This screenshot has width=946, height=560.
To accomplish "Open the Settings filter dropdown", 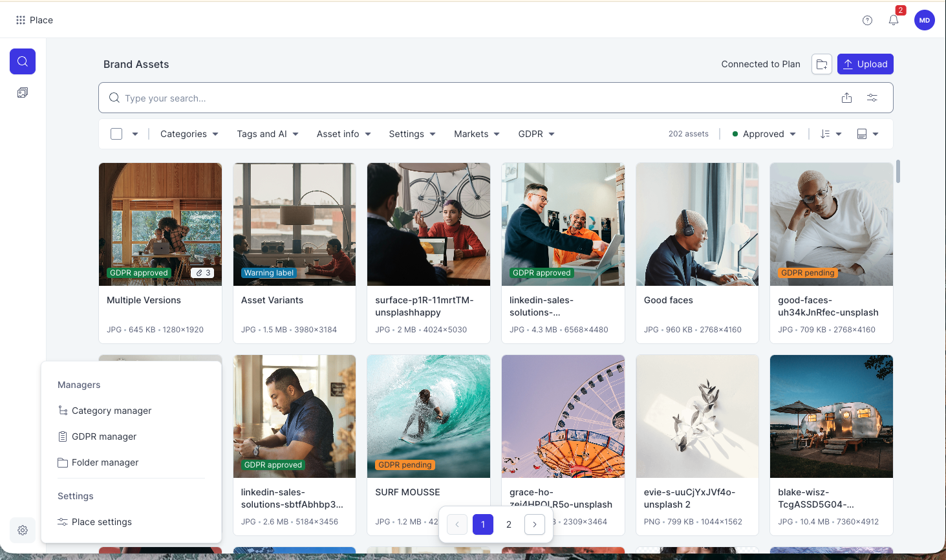I will click(x=413, y=134).
